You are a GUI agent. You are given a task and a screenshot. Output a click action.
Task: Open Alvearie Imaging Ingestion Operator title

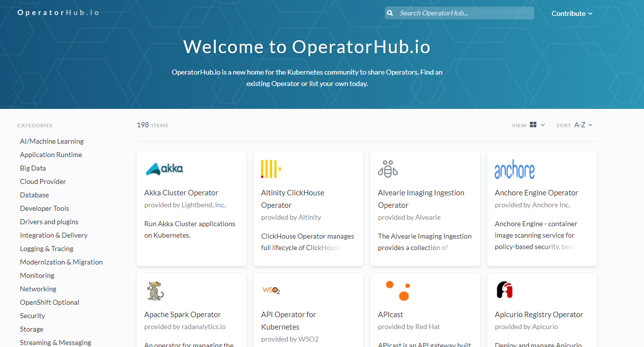click(x=421, y=199)
